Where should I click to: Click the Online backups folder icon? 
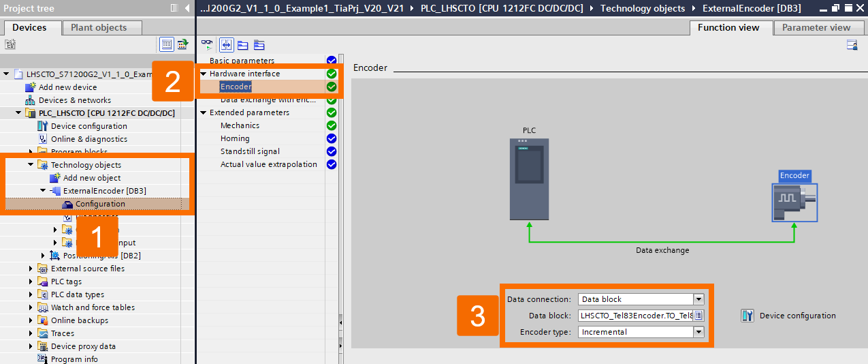click(43, 320)
